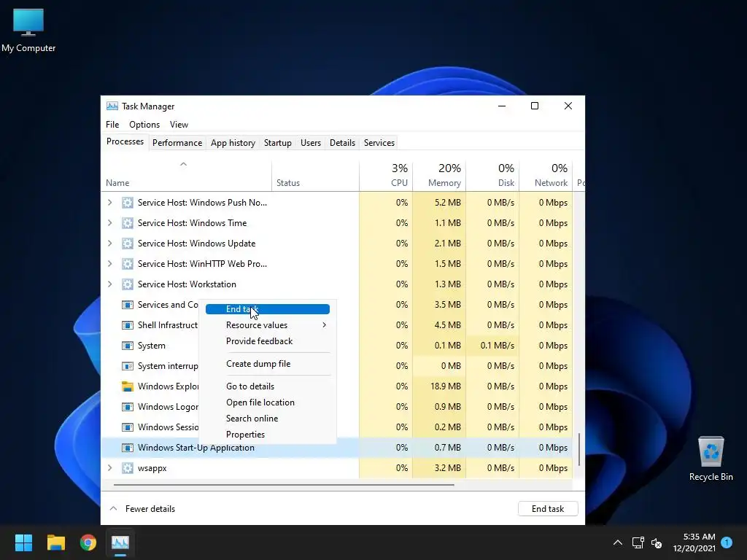Open Resource values submenu
Viewport: 747px width, 560px height.
coord(268,325)
